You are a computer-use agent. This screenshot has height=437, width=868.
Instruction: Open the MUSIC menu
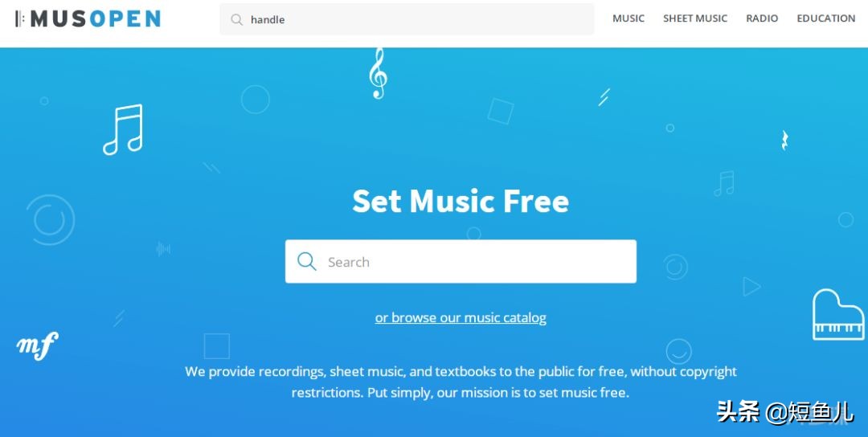pyautogui.click(x=628, y=18)
